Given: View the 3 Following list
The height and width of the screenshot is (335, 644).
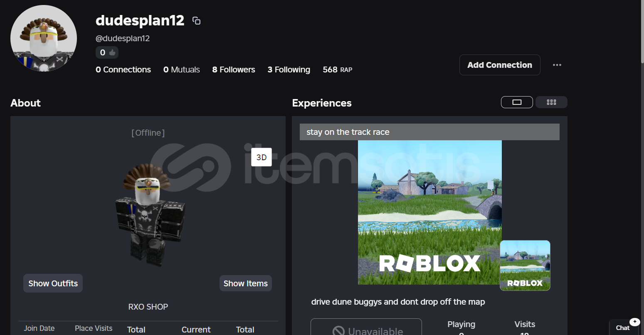Looking at the screenshot, I should point(289,69).
